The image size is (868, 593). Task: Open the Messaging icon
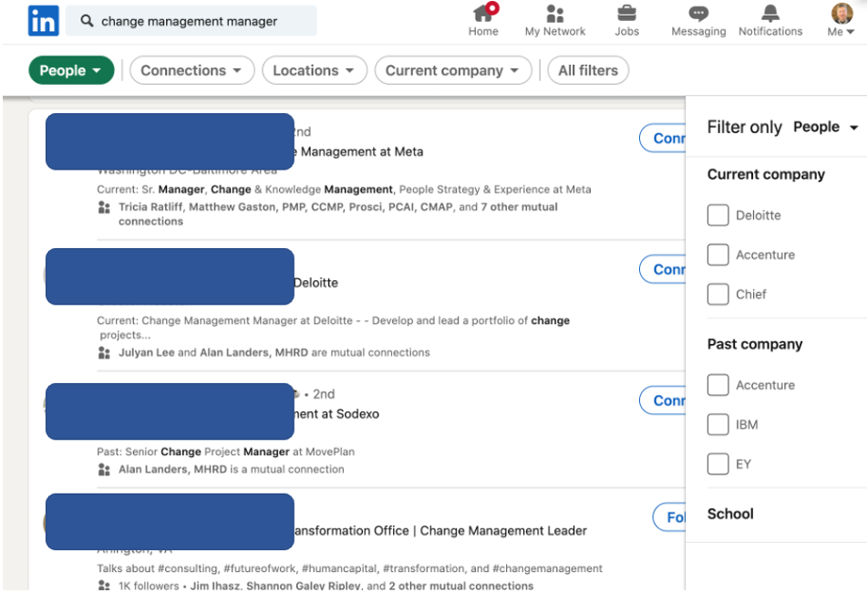click(698, 14)
